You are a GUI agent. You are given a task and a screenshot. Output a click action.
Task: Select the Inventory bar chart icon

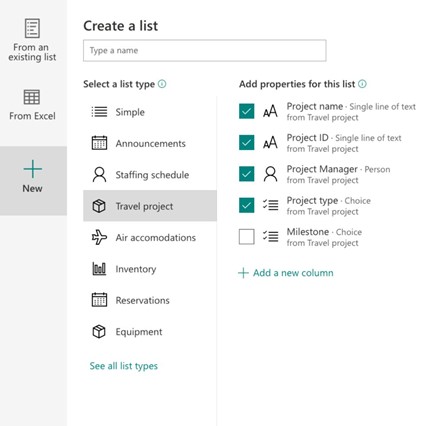[99, 269]
